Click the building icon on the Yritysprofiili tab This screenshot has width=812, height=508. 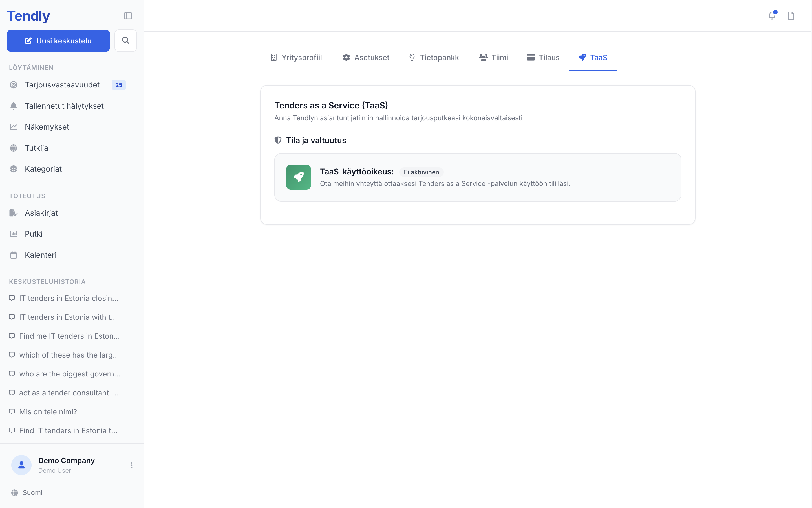(x=273, y=58)
